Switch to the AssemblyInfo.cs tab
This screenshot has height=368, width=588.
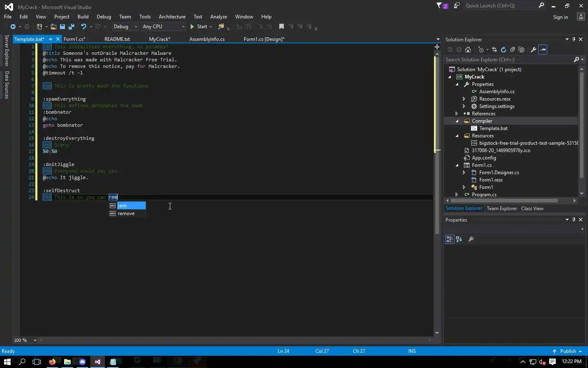click(x=207, y=39)
